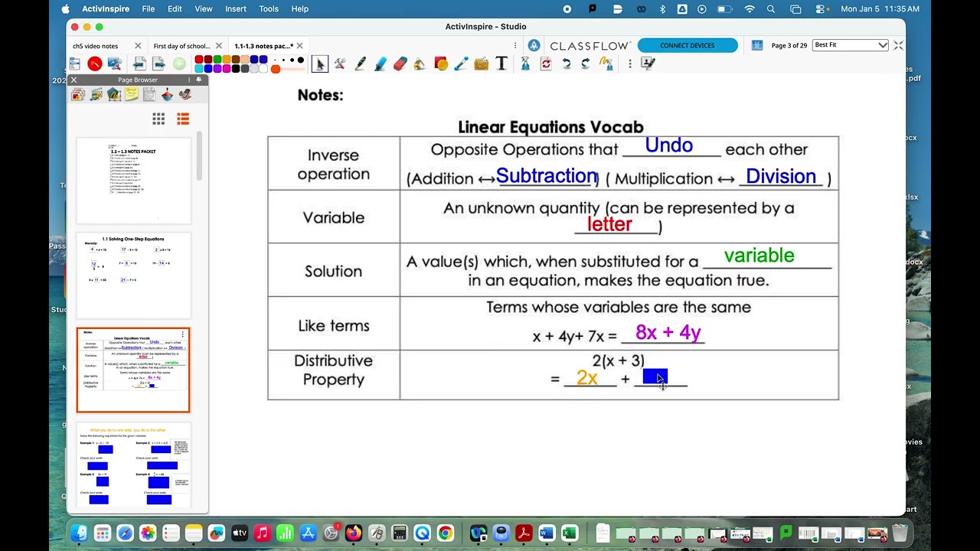Screen dimensions: 980x551
Task: Open Property Browser icon
Action: pos(149,95)
